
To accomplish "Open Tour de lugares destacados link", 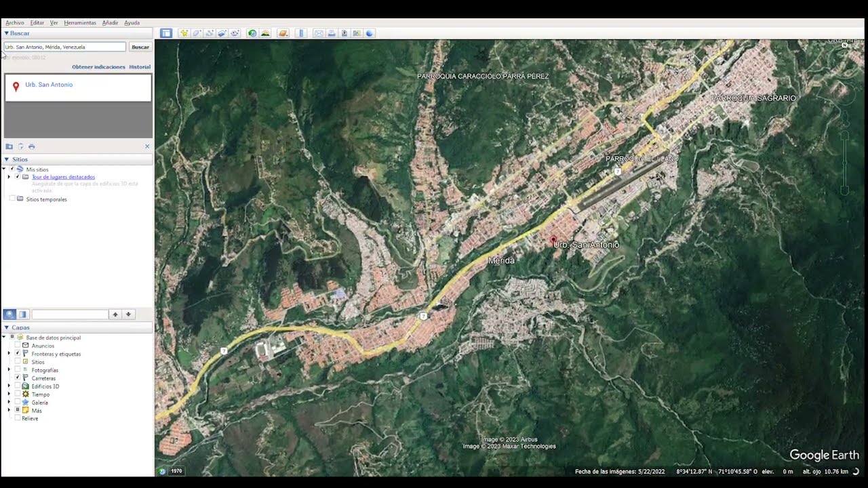I will pos(63,177).
